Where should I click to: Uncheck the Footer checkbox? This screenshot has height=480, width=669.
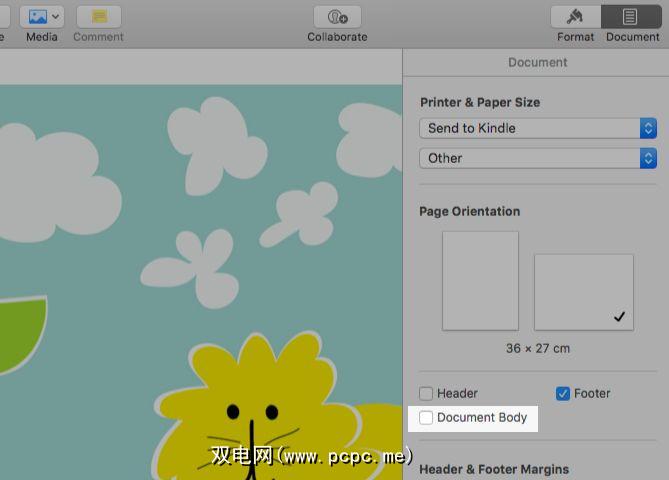point(563,394)
